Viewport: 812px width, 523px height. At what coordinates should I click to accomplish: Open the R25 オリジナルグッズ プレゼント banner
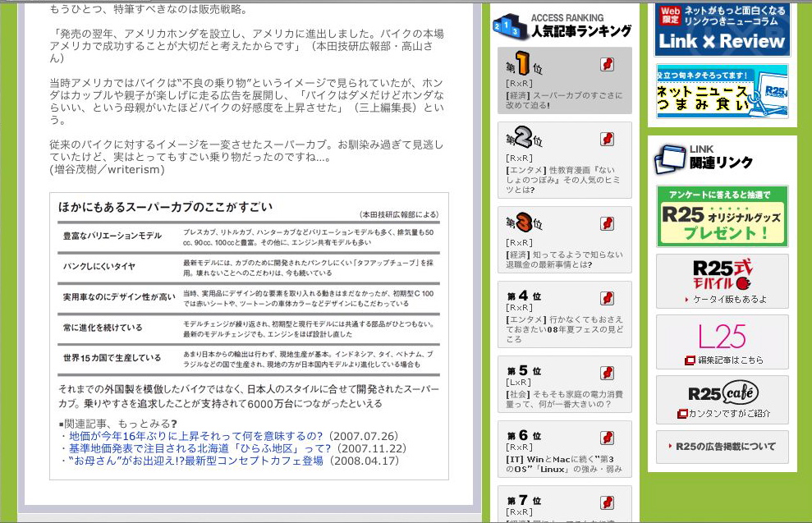(722, 216)
